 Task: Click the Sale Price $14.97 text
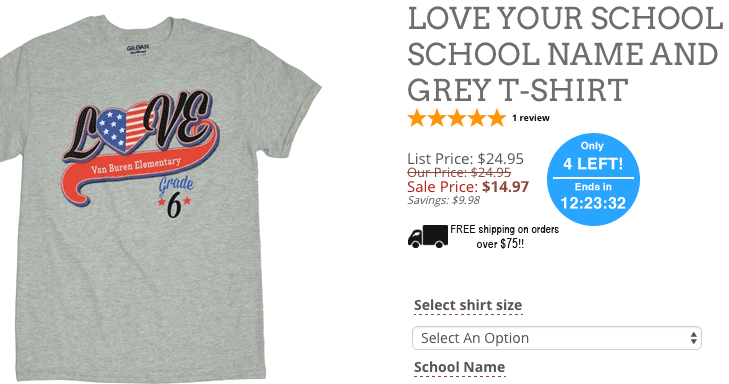pos(468,187)
